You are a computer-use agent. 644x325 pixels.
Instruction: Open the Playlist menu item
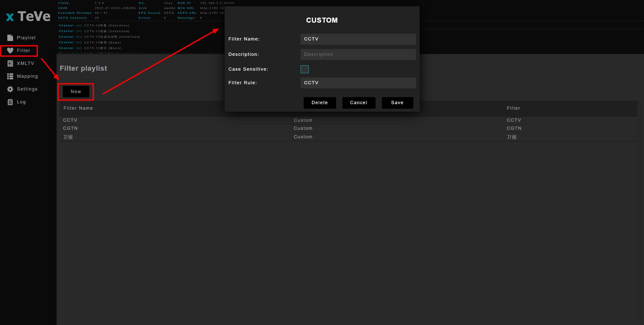click(26, 38)
